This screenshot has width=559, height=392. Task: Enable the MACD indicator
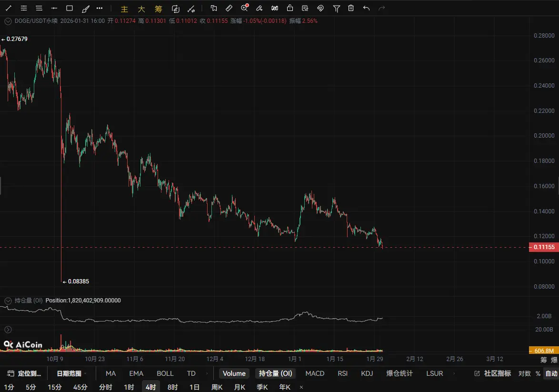click(315, 373)
